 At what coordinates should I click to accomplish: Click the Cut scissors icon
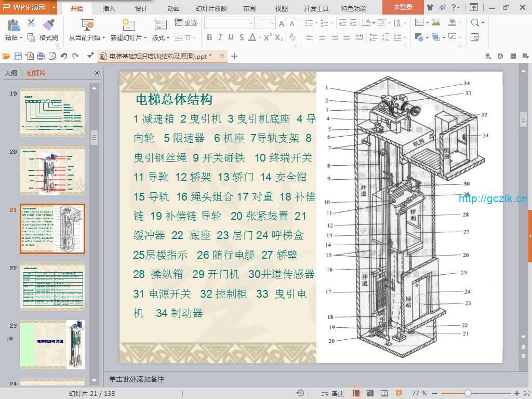tap(31, 23)
